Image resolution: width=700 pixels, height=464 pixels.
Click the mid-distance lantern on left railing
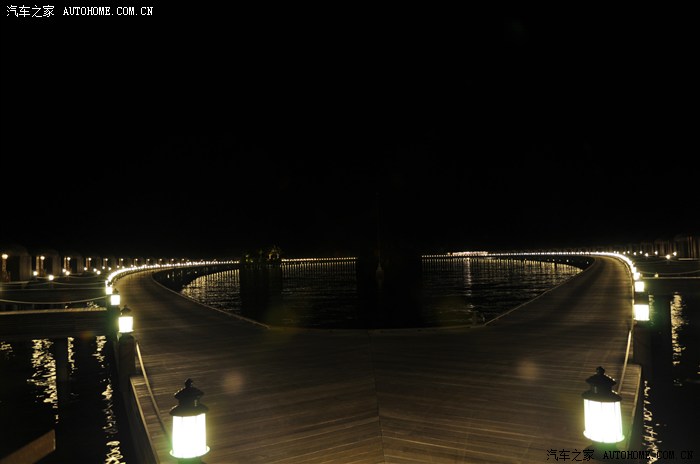click(125, 322)
